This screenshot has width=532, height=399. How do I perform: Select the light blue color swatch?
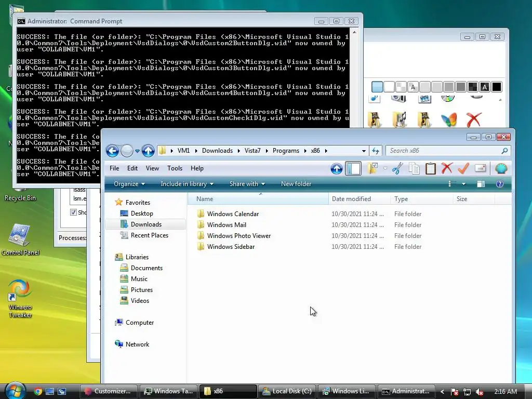pyautogui.click(x=377, y=87)
